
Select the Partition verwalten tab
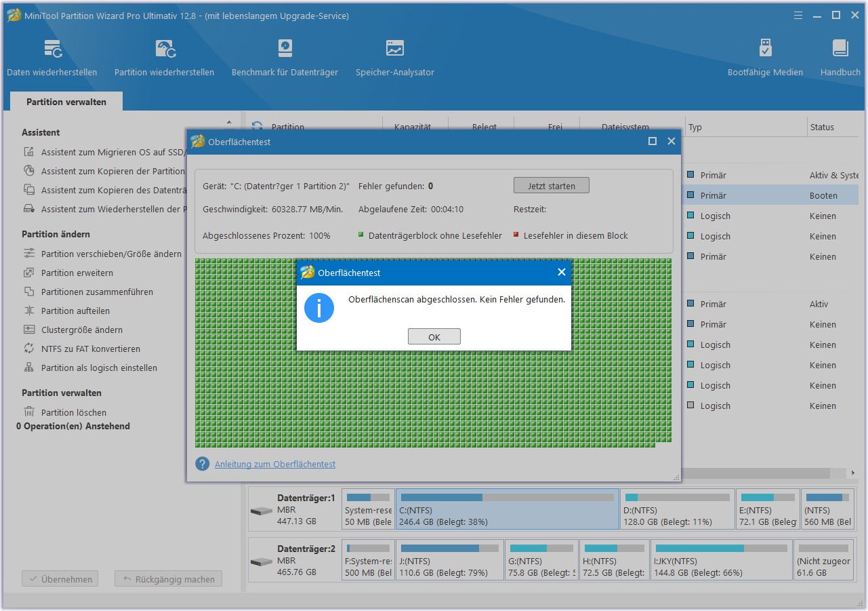point(66,102)
